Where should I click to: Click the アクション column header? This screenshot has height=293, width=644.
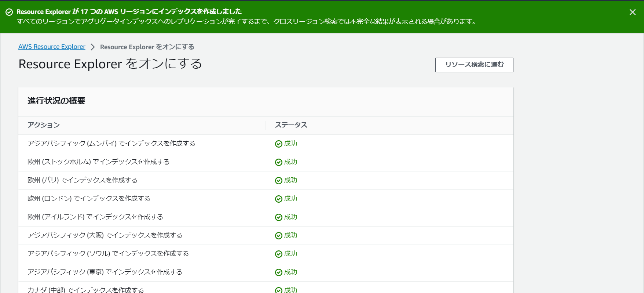coord(44,125)
